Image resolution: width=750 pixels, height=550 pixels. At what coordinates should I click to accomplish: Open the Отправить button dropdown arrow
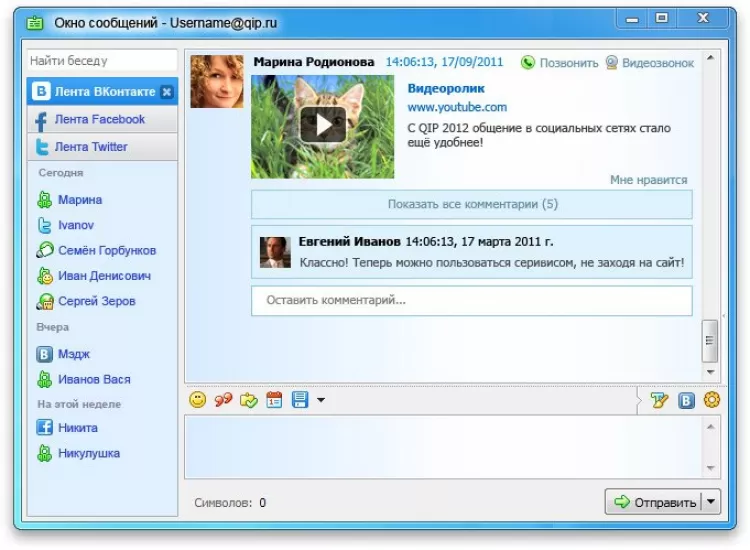pyautogui.click(x=711, y=502)
